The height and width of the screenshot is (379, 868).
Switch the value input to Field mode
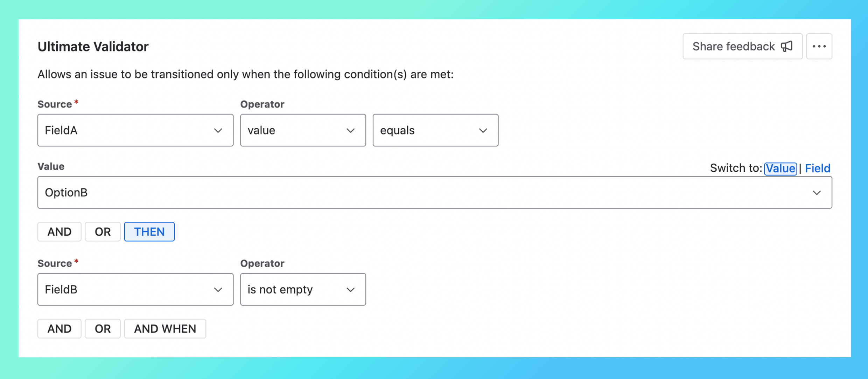pos(818,168)
